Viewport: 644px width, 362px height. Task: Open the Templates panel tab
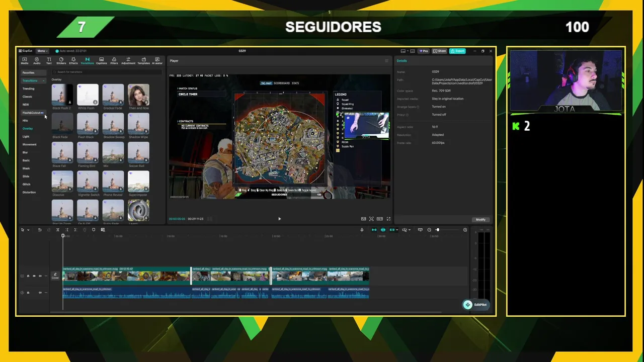[143, 60]
